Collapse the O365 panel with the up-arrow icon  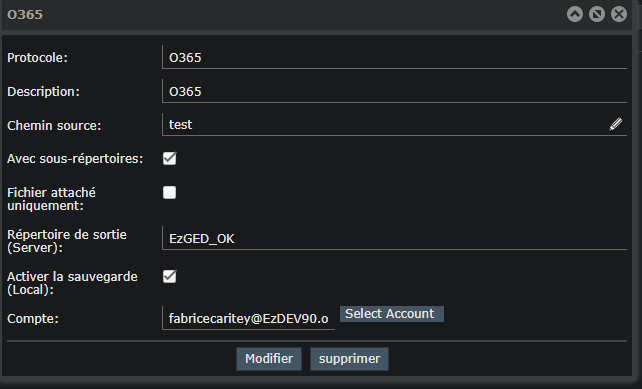(575, 14)
